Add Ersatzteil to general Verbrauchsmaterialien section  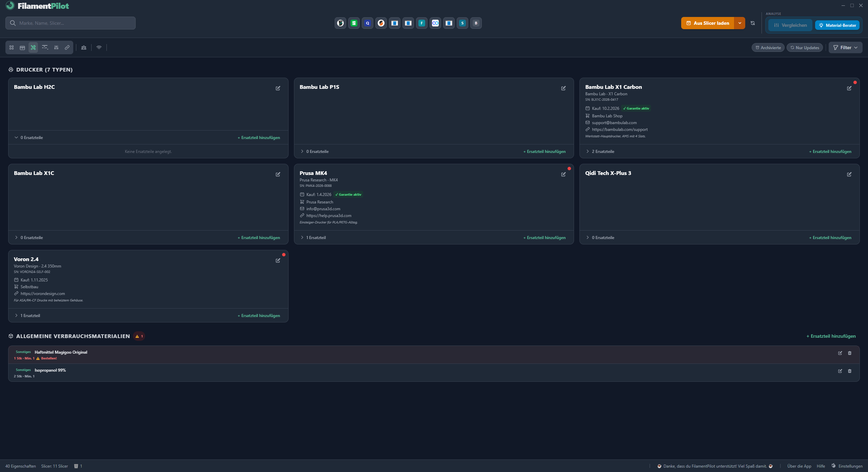pyautogui.click(x=831, y=336)
